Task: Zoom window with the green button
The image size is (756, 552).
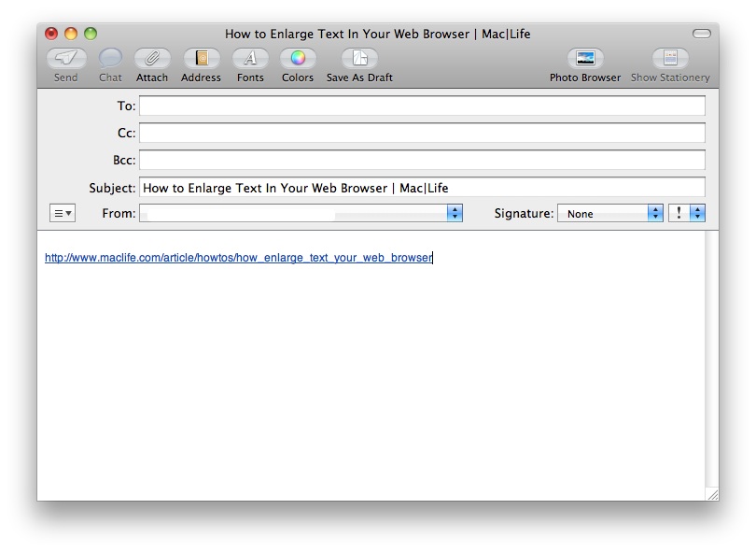Action: (91, 34)
